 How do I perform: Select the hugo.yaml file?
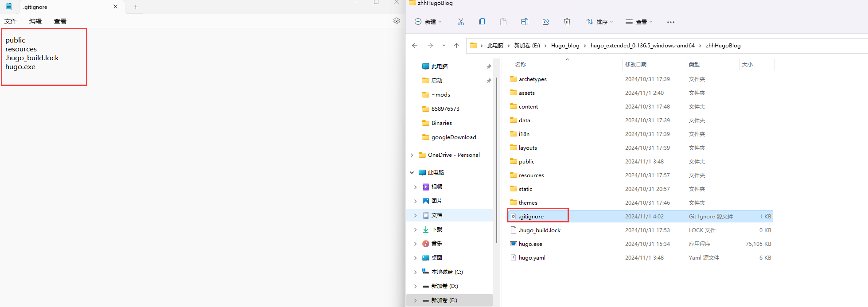click(x=532, y=258)
